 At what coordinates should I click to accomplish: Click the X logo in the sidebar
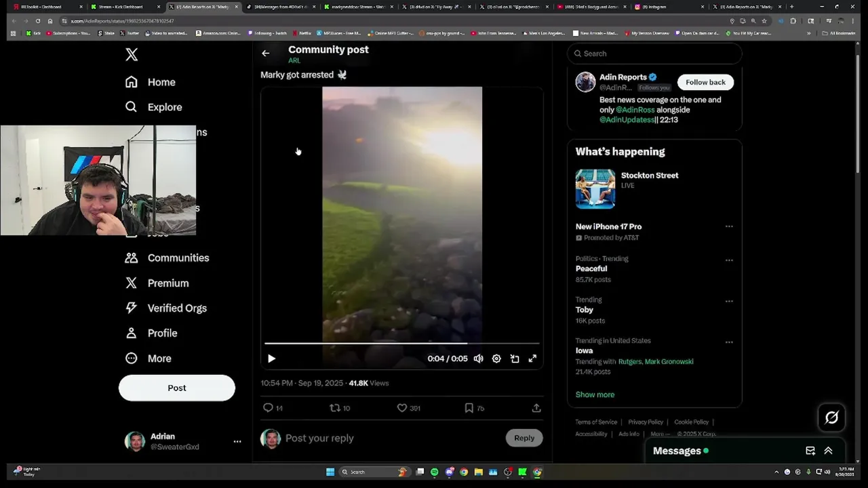132,55
